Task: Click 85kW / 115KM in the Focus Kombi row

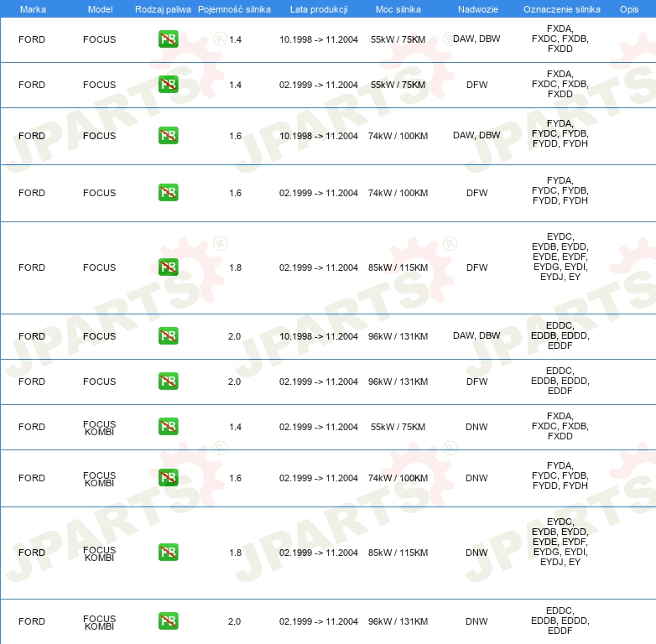Action: pos(398,553)
